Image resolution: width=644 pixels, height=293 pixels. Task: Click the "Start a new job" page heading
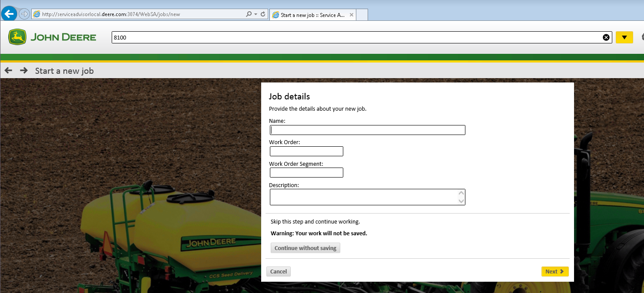pos(64,71)
